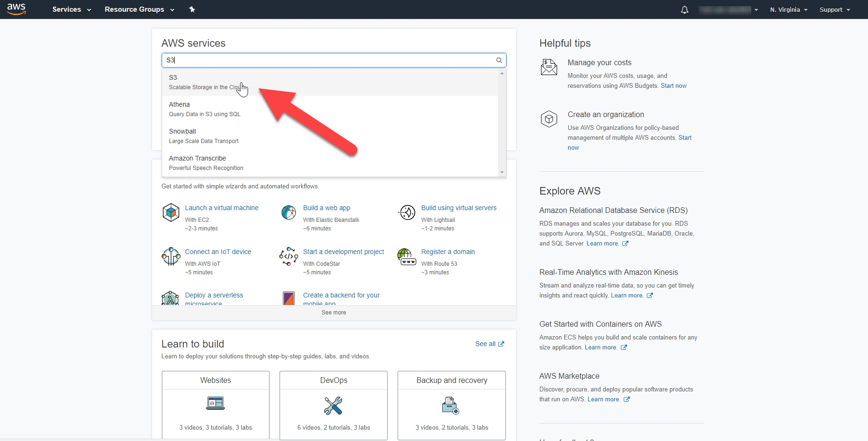This screenshot has width=868, height=441.
Task: Click external link icon after Marketplace Learn more
Action: [627, 399]
